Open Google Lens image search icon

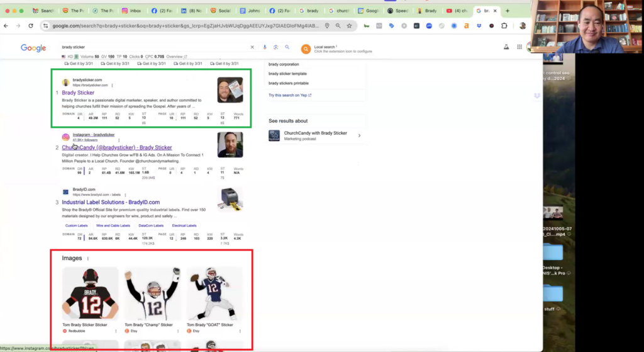click(275, 47)
